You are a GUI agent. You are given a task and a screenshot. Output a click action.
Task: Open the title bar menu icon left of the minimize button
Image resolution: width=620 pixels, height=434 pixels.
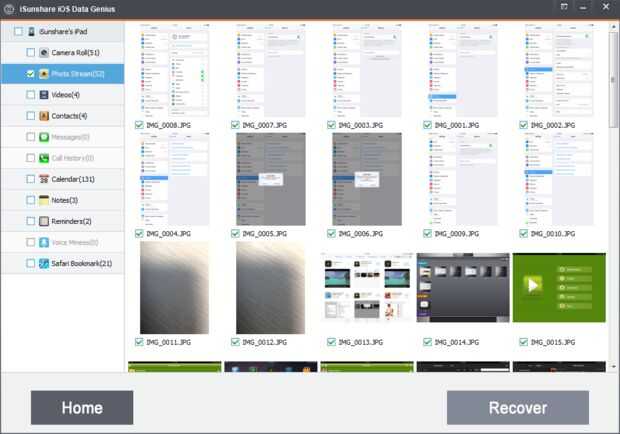pyautogui.click(x=564, y=7)
